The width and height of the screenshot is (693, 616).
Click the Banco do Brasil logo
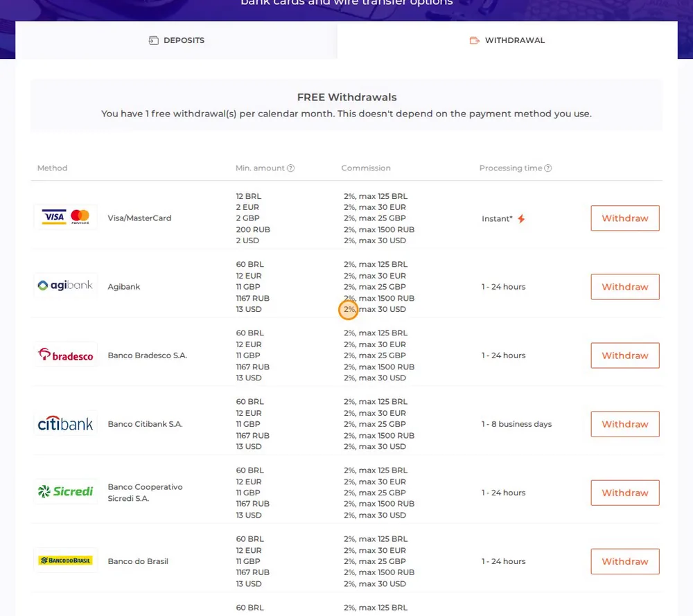click(x=65, y=561)
